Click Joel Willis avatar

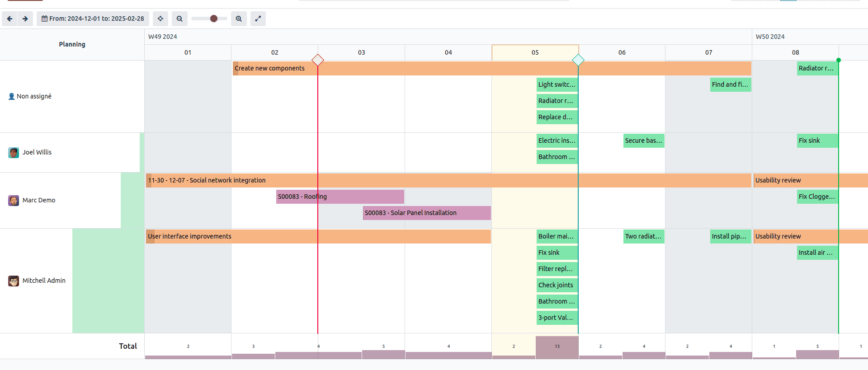click(14, 153)
